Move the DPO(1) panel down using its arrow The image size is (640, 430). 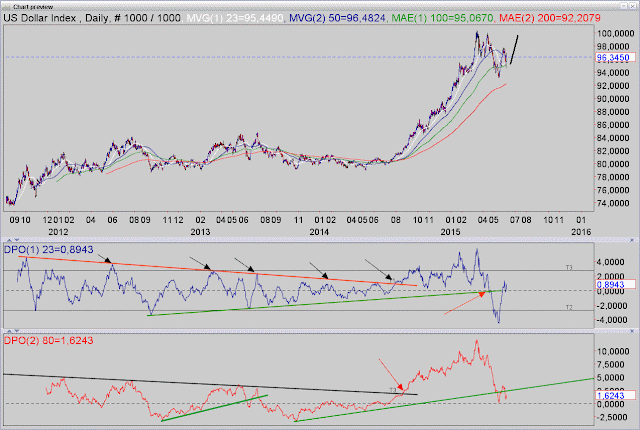click(17, 240)
